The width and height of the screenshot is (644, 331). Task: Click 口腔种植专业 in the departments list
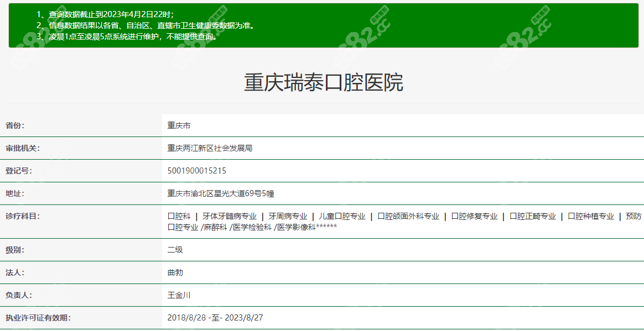[x=591, y=216]
